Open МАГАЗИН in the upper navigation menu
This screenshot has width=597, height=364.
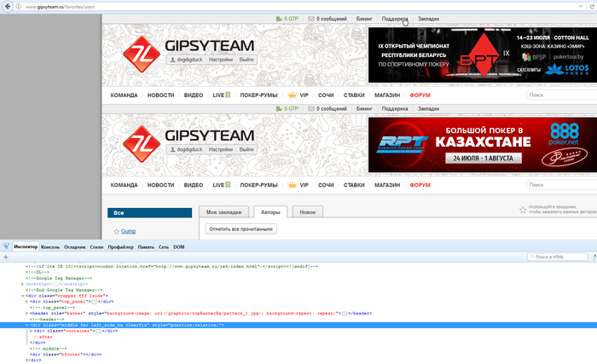click(x=387, y=95)
